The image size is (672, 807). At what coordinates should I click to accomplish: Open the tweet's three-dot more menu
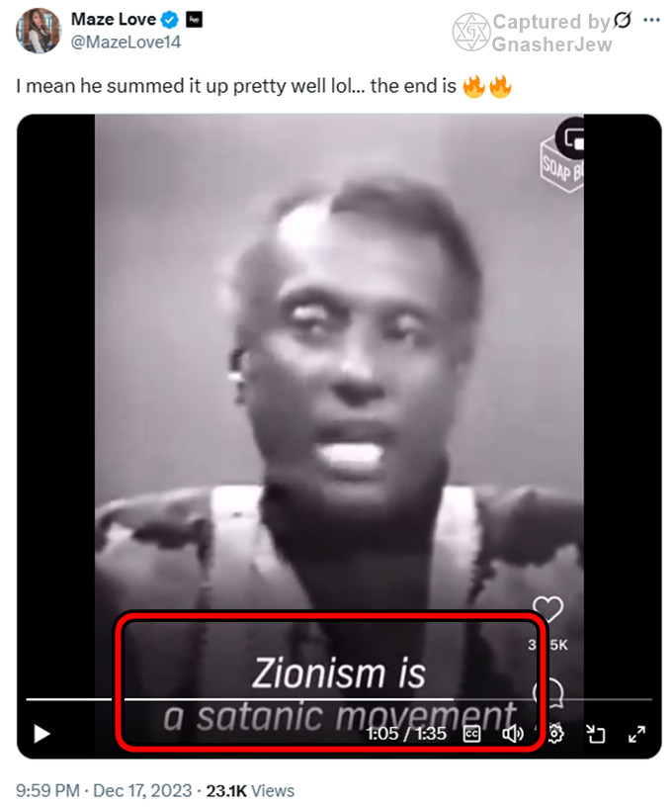pyautogui.click(x=651, y=20)
